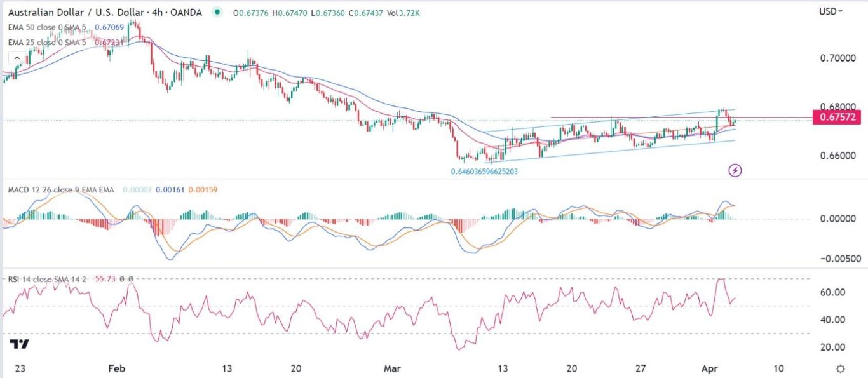Image resolution: width=868 pixels, height=378 pixels.
Task: Click the current price label 0.67572
Action: 837,118
